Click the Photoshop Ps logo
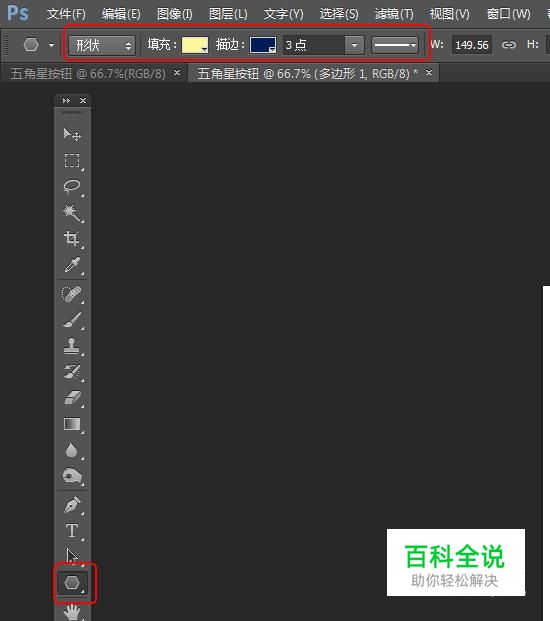This screenshot has width=550, height=621. [18, 13]
